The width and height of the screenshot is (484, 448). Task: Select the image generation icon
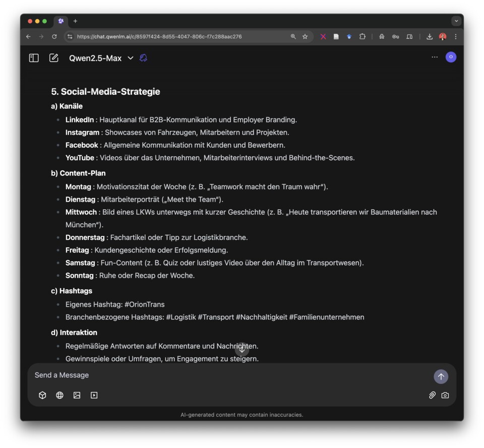pyautogui.click(x=77, y=396)
